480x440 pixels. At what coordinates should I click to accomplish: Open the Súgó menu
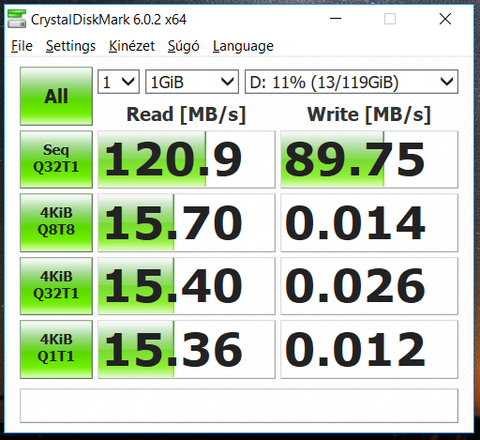pos(183,46)
